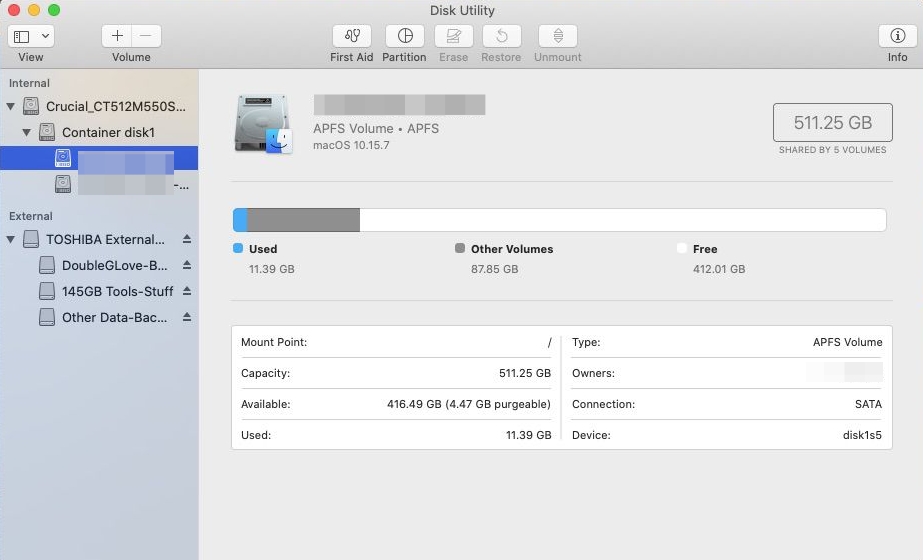Viewport: 923px width, 560px height.
Task: Click the large startup disk Finder icon
Action: [x=263, y=124]
